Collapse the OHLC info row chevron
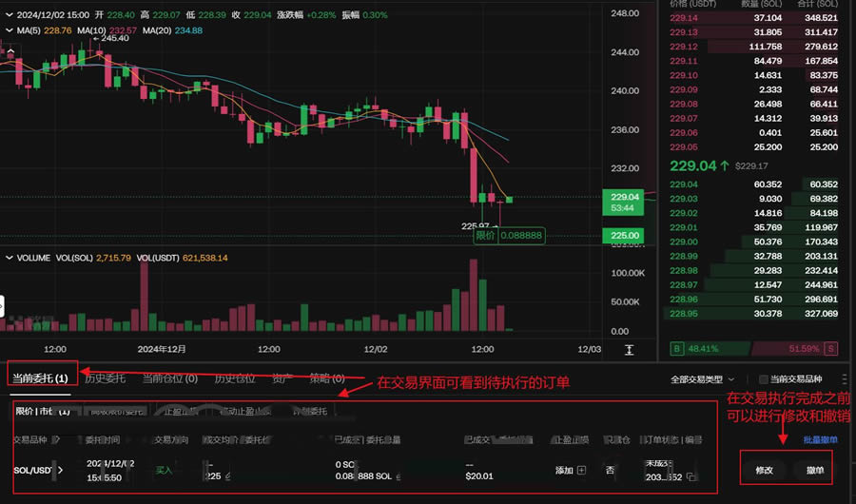Screen dimensions: 856x504 [9, 15]
